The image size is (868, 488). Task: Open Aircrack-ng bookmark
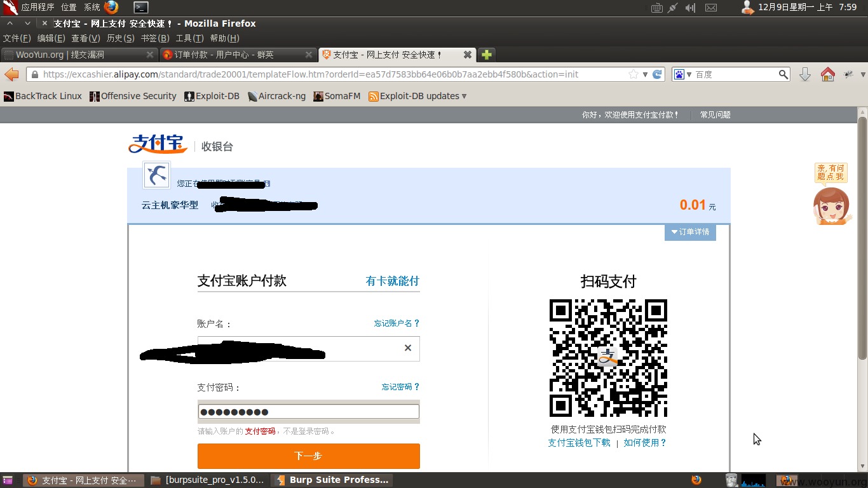click(276, 96)
